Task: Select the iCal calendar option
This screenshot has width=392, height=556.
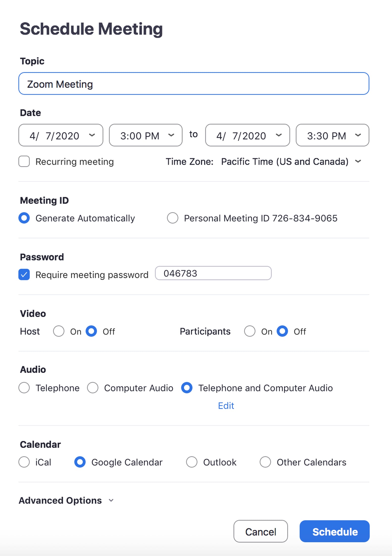Action: pos(24,462)
